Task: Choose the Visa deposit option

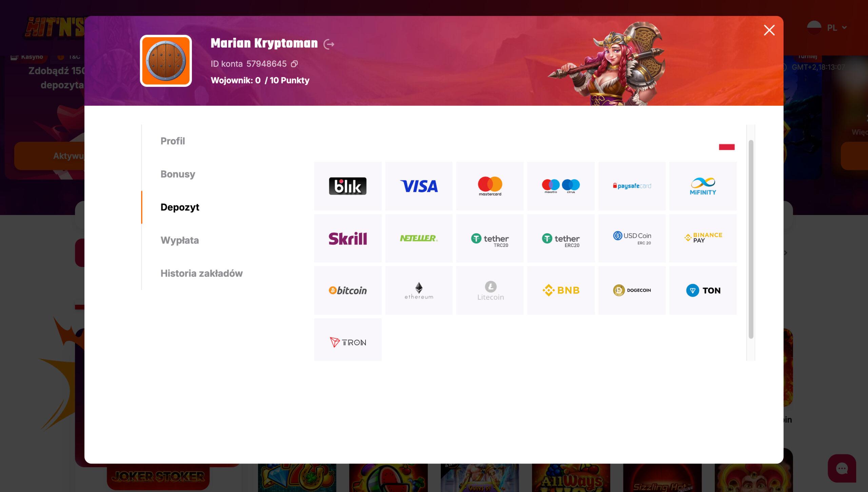Action: pyautogui.click(x=419, y=186)
